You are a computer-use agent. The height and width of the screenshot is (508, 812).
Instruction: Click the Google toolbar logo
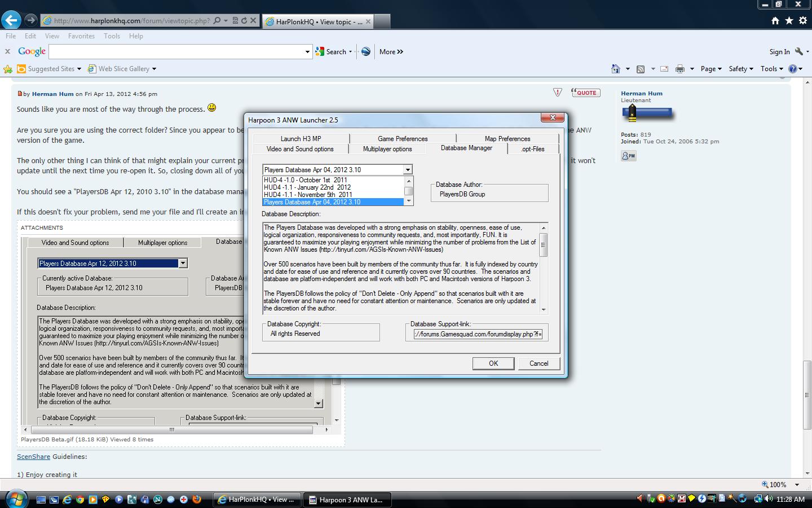pyautogui.click(x=32, y=51)
